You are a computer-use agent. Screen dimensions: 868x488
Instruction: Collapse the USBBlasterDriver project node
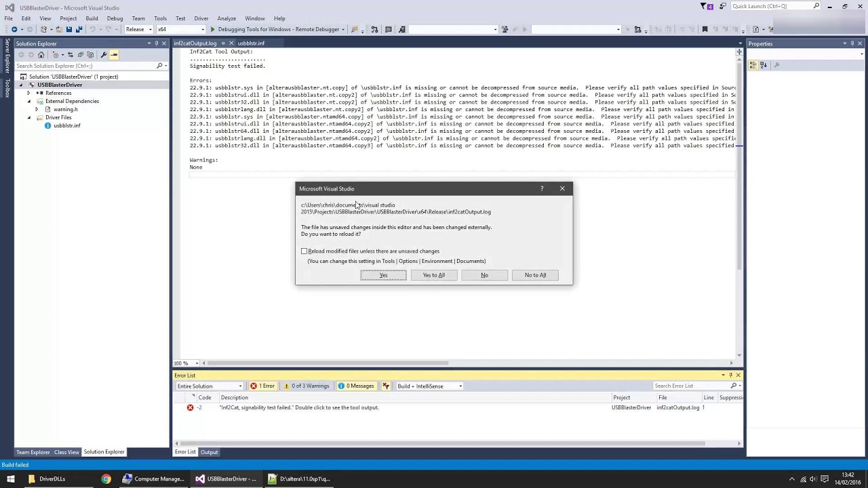tap(21, 85)
